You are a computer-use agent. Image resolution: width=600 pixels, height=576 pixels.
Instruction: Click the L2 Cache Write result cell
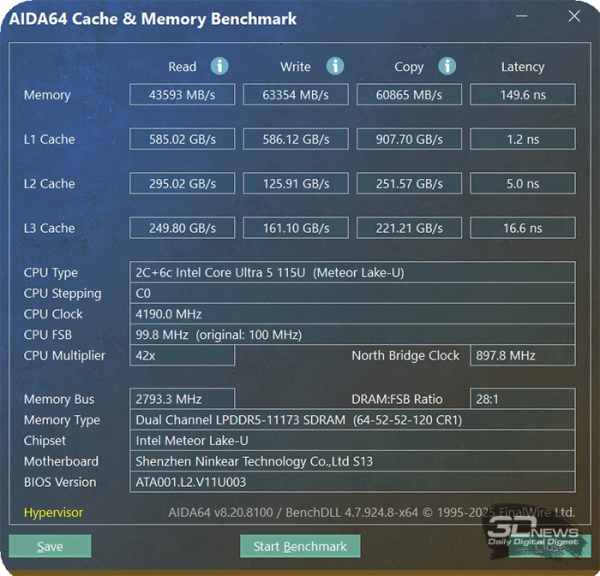(x=296, y=184)
